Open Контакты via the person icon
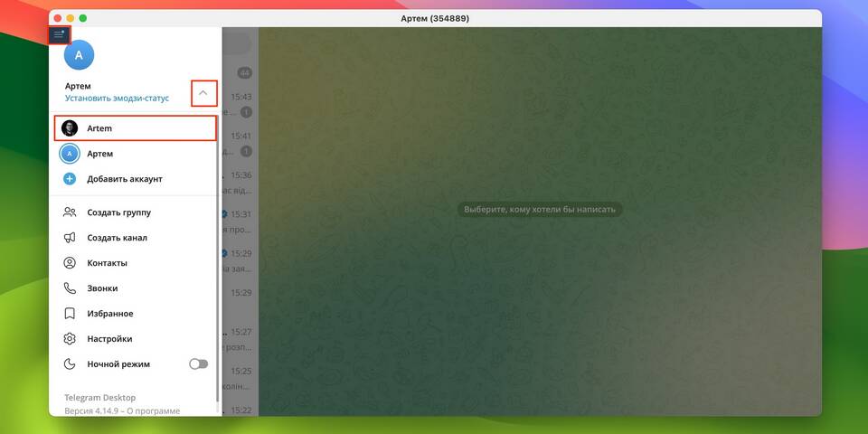Screen dimensions: 868x434 tap(70, 263)
